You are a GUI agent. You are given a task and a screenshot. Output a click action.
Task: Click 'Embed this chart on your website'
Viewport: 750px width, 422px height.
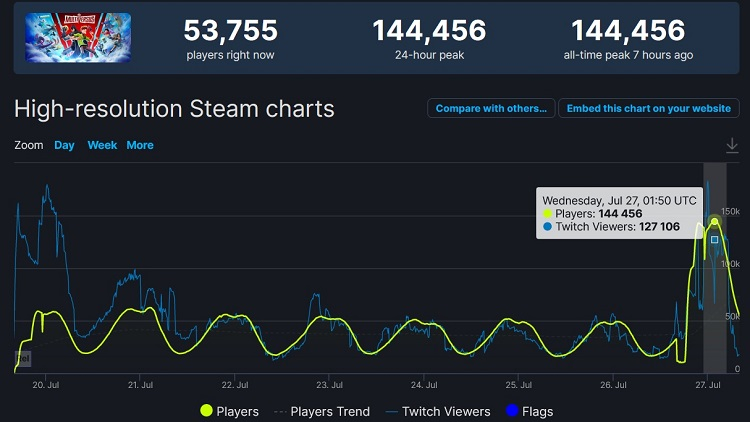[650, 108]
